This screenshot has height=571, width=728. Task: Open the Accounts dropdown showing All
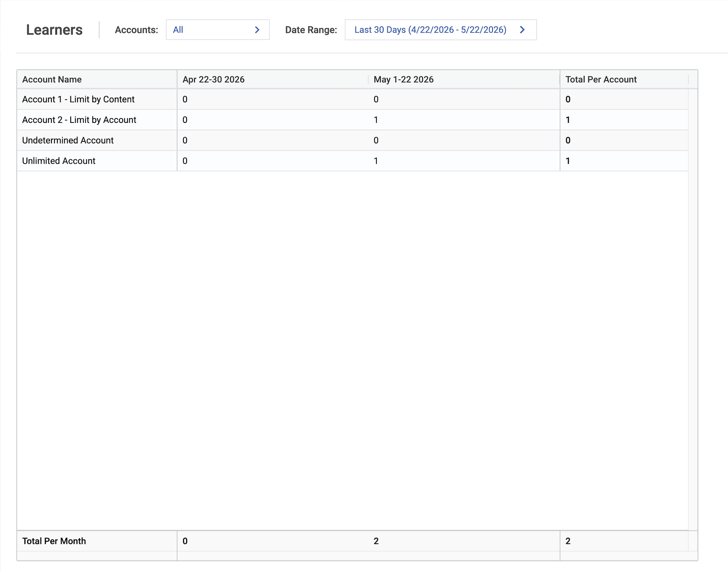pos(218,30)
